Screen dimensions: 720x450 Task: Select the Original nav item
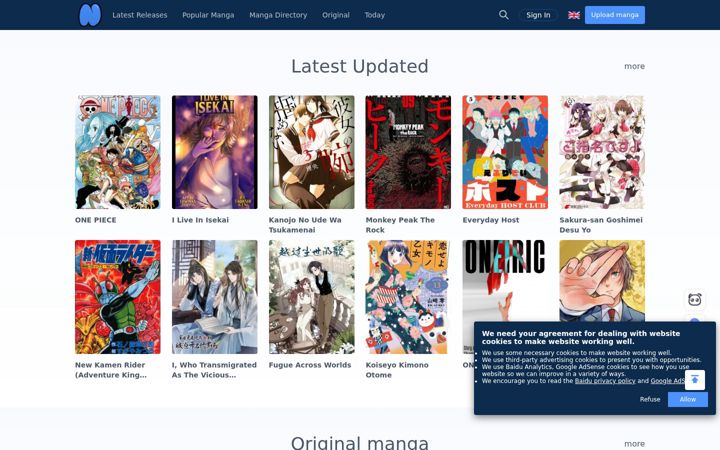point(336,15)
